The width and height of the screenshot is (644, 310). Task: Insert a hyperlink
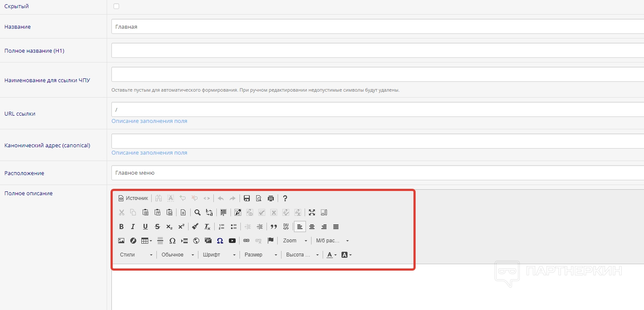(x=246, y=241)
